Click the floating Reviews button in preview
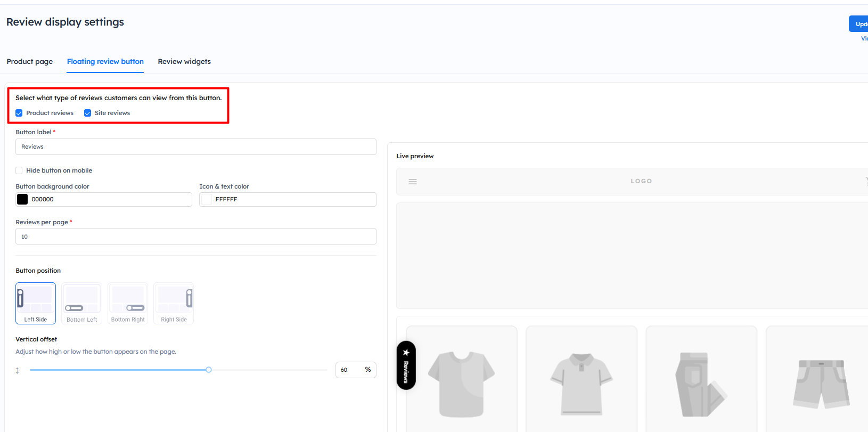Screen dimensions: 868x432 tap(406, 365)
